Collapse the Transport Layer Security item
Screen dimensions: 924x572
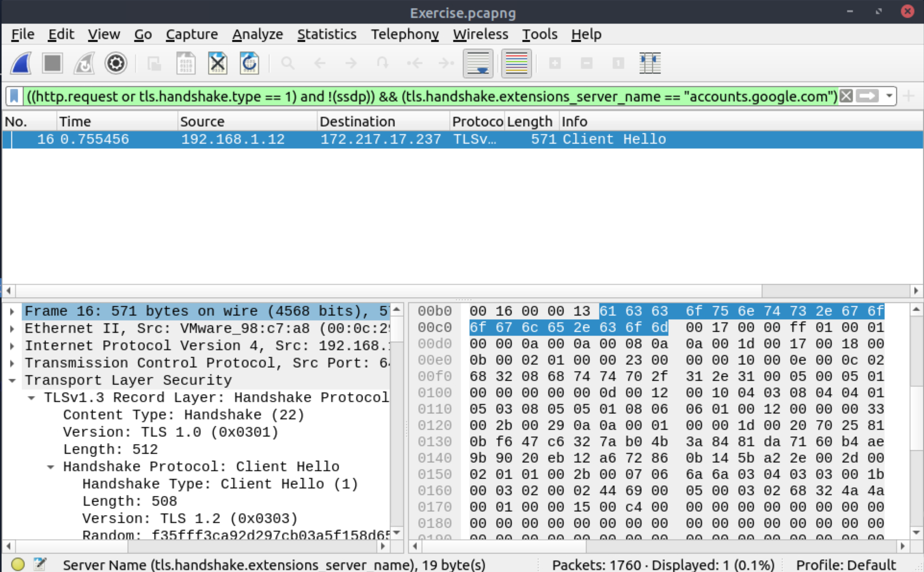pos(12,381)
